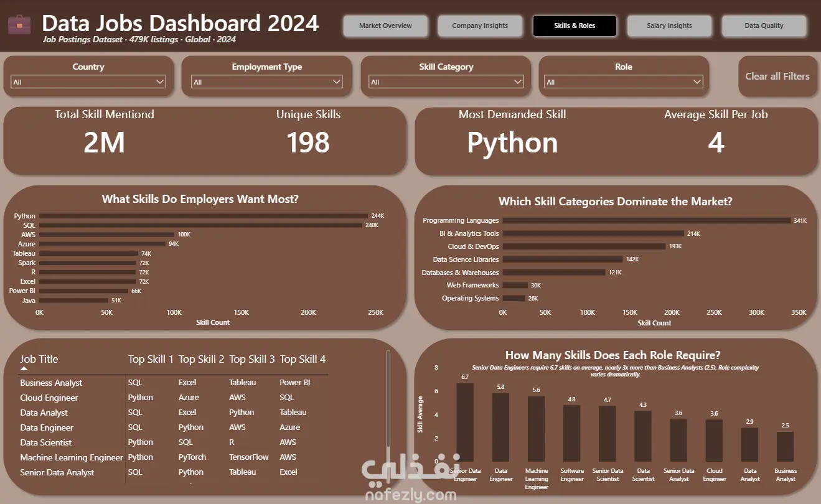The height and width of the screenshot is (504, 821).
Task: Select the SQL bar in skills chart
Action: tap(201, 225)
